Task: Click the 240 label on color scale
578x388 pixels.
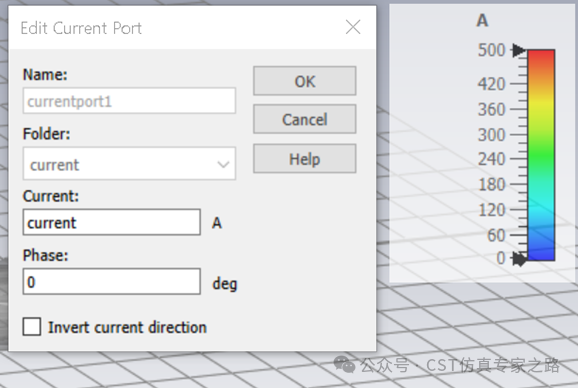Action: coord(491,159)
